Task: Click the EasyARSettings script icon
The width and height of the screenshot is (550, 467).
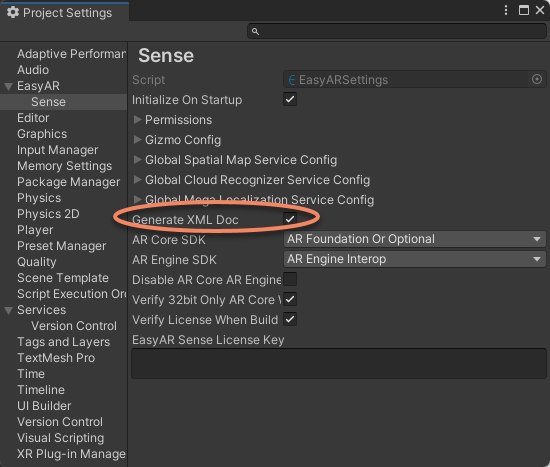Action: coord(292,80)
